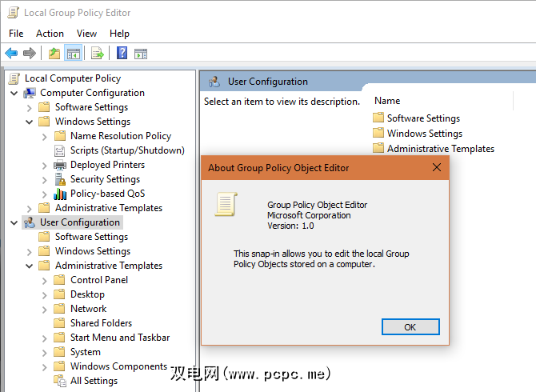Screen dimensions: 536x392
Task: Open the View menu
Action: pos(86,34)
